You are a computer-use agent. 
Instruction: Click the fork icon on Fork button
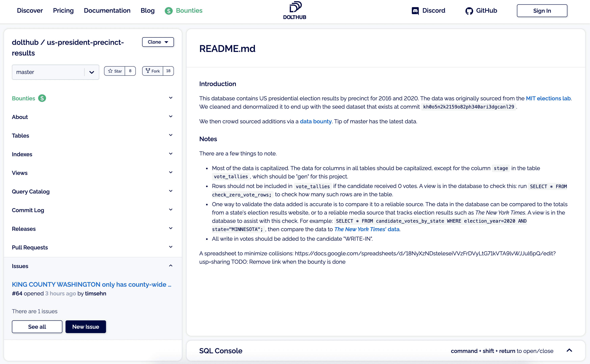point(148,71)
